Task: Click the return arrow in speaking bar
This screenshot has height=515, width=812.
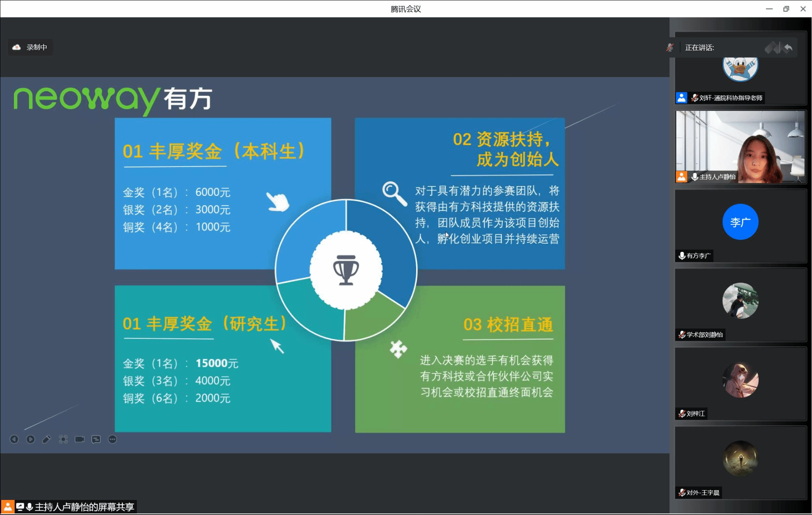Action: pyautogui.click(x=788, y=48)
